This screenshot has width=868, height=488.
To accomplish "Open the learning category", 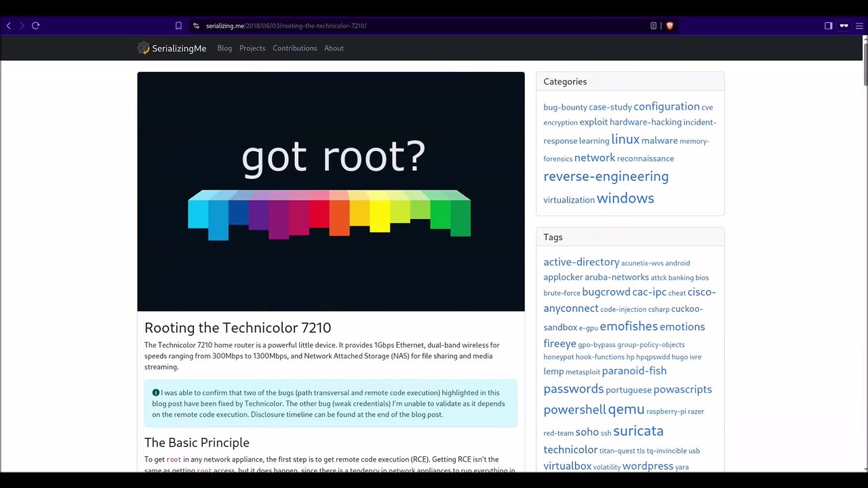I will 594,141.
